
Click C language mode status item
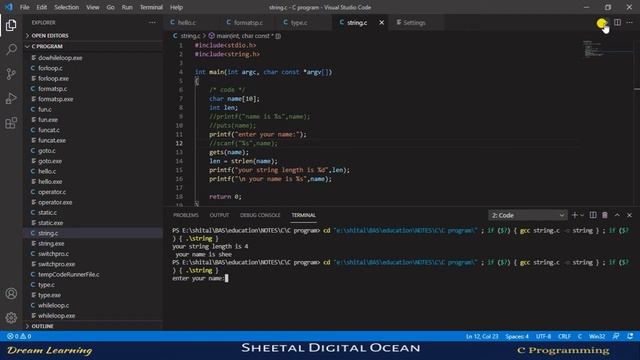tap(580, 336)
